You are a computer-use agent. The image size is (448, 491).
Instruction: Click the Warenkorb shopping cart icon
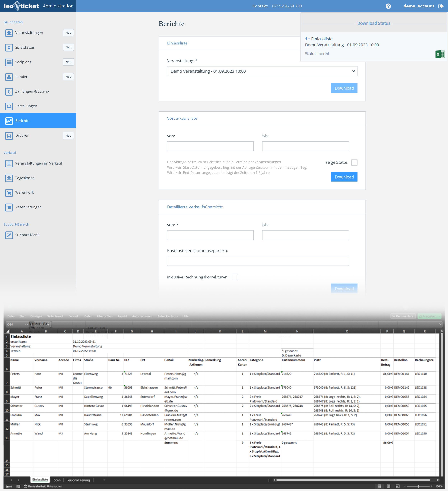(9, 193)
